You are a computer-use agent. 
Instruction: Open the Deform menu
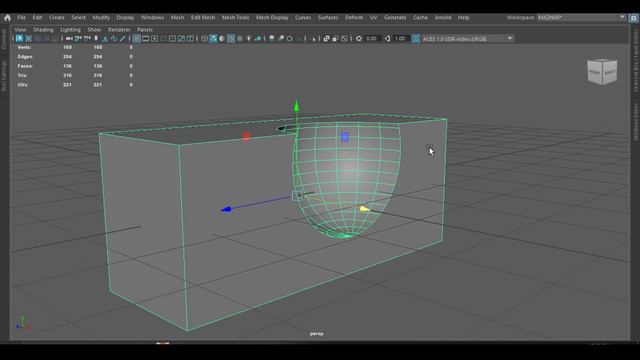[354, 18]
